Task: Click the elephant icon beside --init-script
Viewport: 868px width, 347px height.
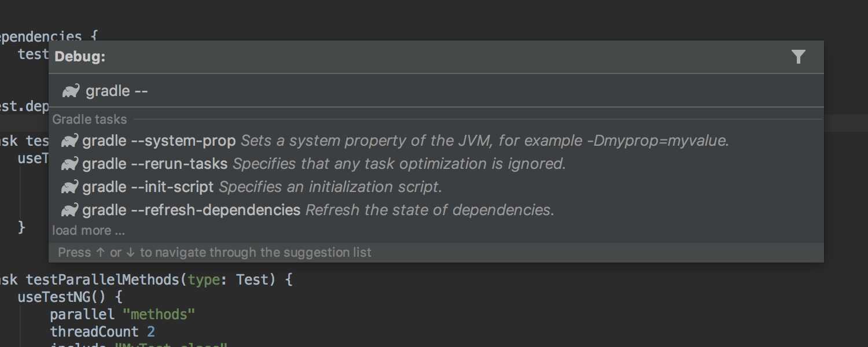Action: [x=70, y=187]
